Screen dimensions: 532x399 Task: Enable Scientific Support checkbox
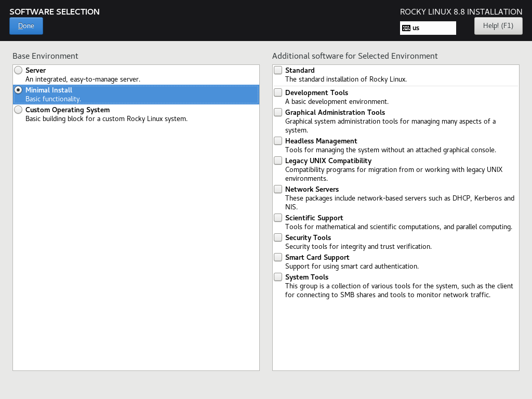pyautogui.click(x=278, y=218)
